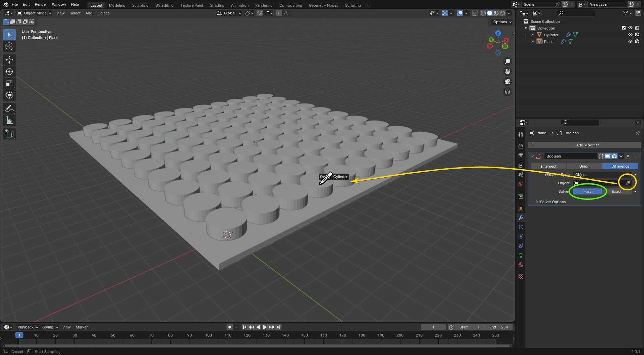The height and width of the screenshot is (355, 644).
Task: Select the Move tool in the toolbar
Action: (x=9, y=59)
